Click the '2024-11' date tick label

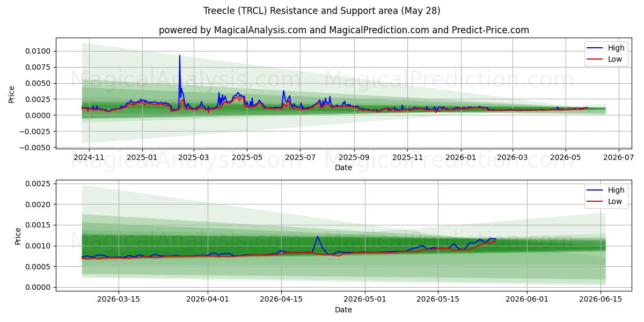pos(89,158)
